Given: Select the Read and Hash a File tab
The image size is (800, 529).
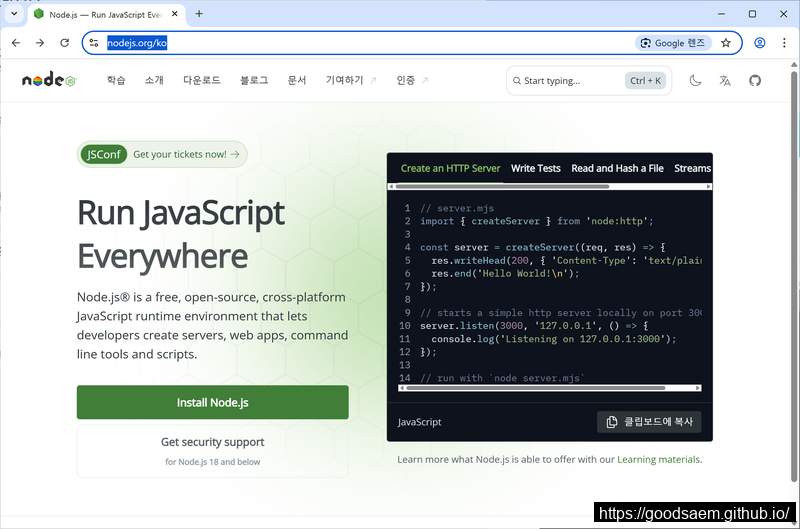Looking at the screenshot, I should (617, 168).
